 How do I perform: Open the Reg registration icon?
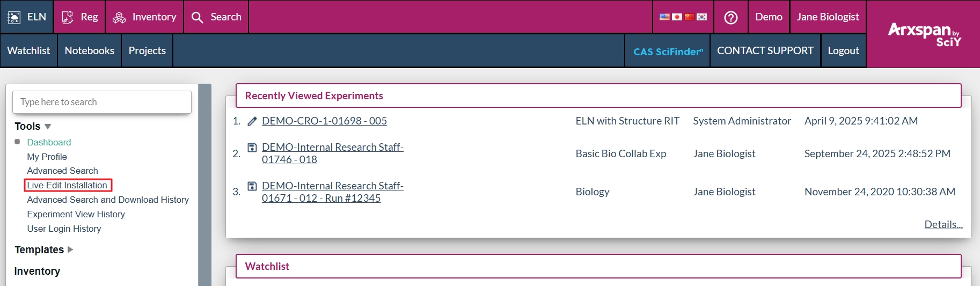(68, 17)
